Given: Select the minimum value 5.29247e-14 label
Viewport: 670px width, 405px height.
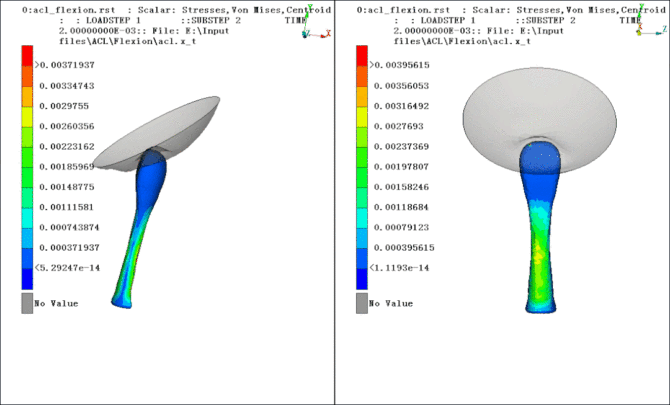Looking at the screenshot, I should pos(68,267).
